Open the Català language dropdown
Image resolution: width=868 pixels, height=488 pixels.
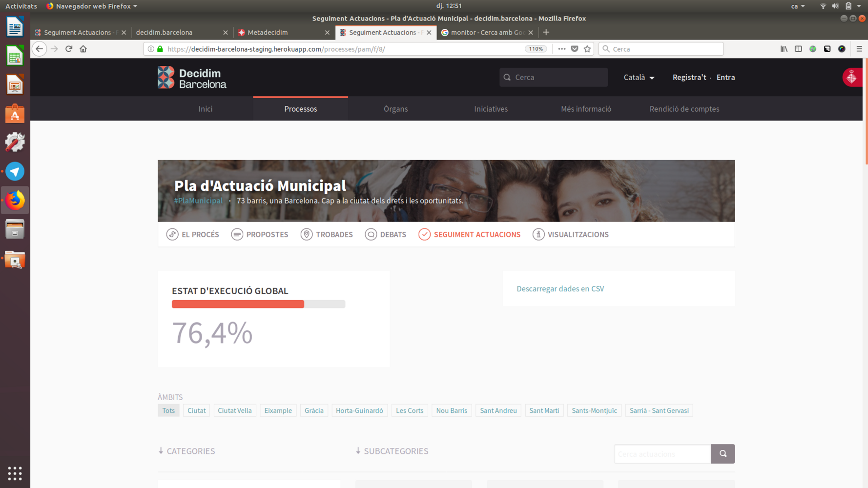[x=639, y=78]
